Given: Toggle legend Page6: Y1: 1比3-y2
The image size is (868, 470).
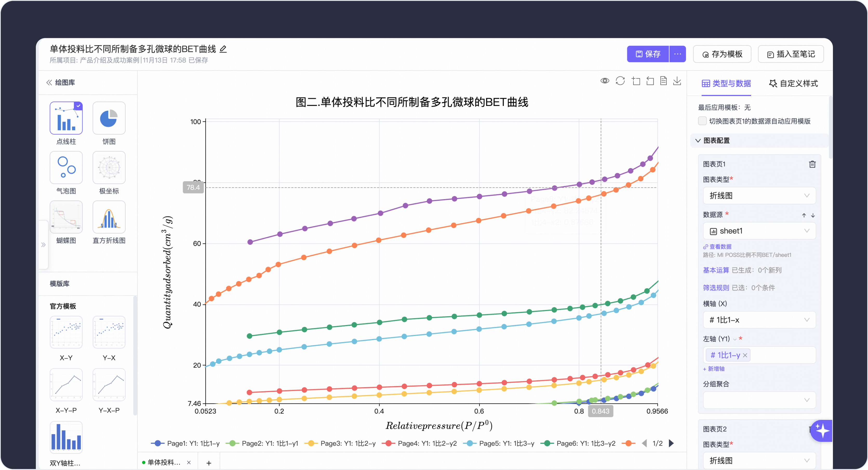Looking at the screenshot, I should coord(578,443).
